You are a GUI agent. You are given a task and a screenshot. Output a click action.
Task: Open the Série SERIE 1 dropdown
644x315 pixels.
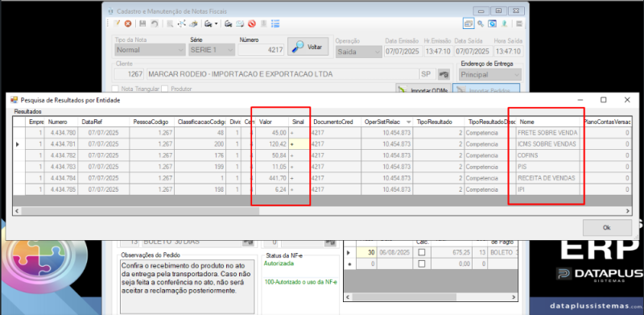click(212, 50)
